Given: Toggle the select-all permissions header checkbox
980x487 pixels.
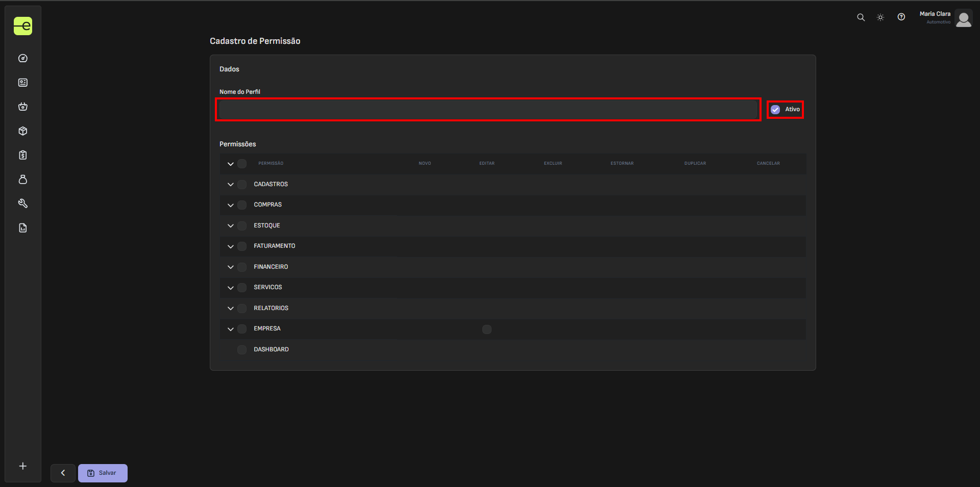Looking at the screenshot, I should coord(242,164).
